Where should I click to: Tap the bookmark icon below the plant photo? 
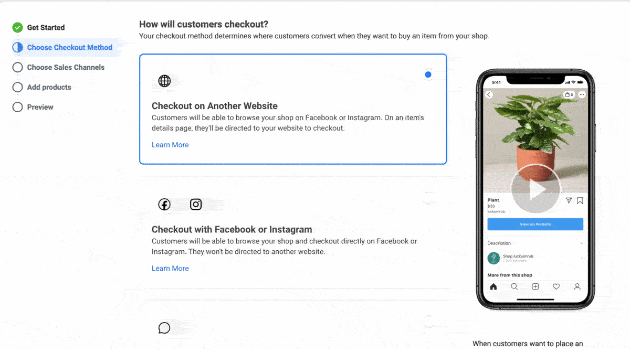coord(580,200)
